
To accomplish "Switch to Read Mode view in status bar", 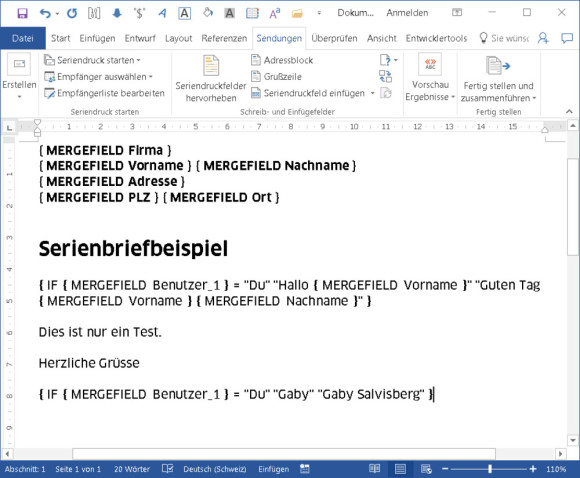I will click(374, 469).
